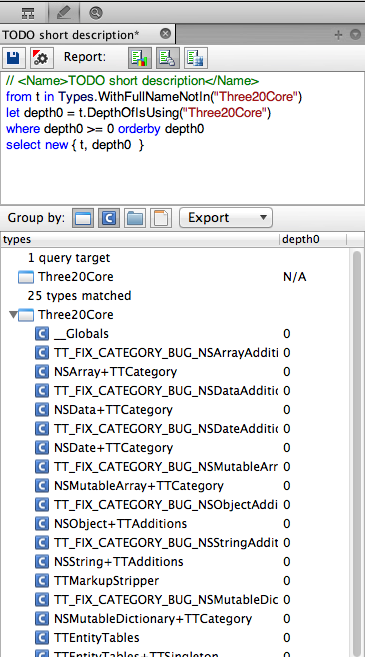Screen dimensions: 365x657
Task: Select the __Globals type row
Action: click(x=176, y=334)
